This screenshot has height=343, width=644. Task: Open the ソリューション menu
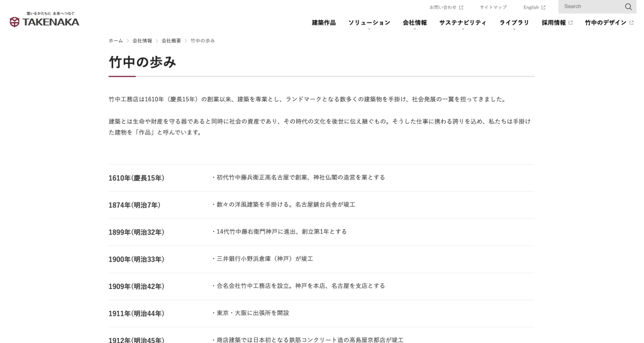[369, 23]
